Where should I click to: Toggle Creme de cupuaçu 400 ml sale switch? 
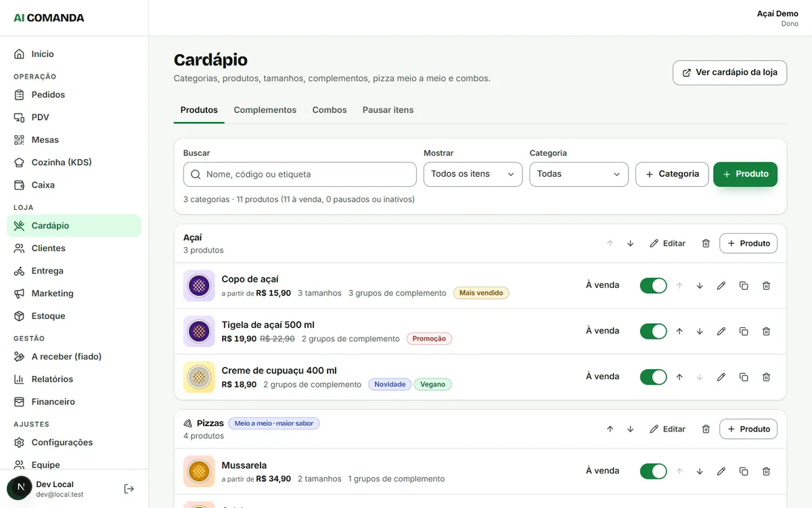point(653,377)
